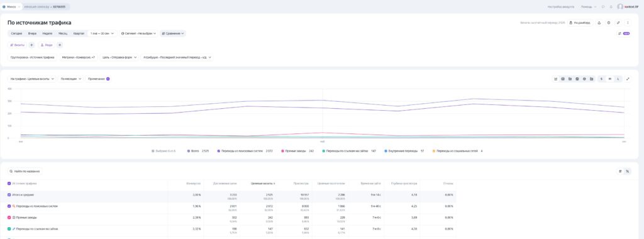Open the chat/messages icon in top bar
This screenshot has height=239, width=644.
[603, 6]
